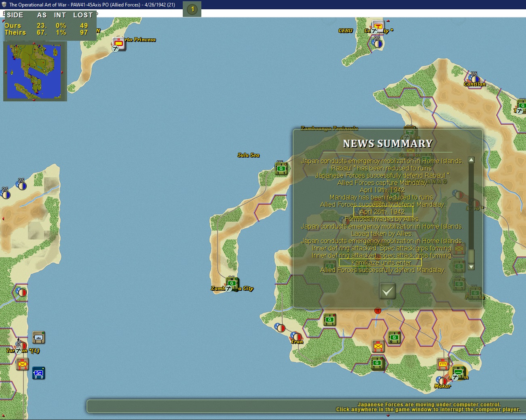
Task: Click the 'CEBU' map label
Action: [x=345, y=31]
